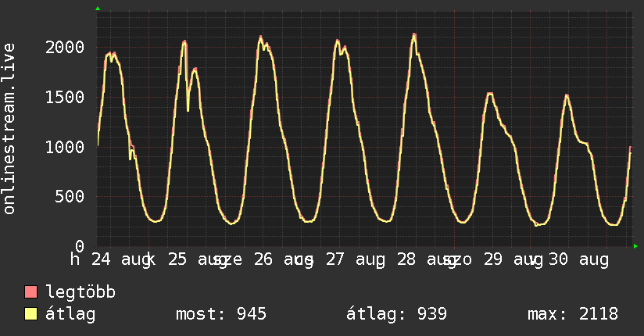The width and height of the screenshot is (644, 336).
Task: Click the '30 aug' date label
Action: pos(578,260)
